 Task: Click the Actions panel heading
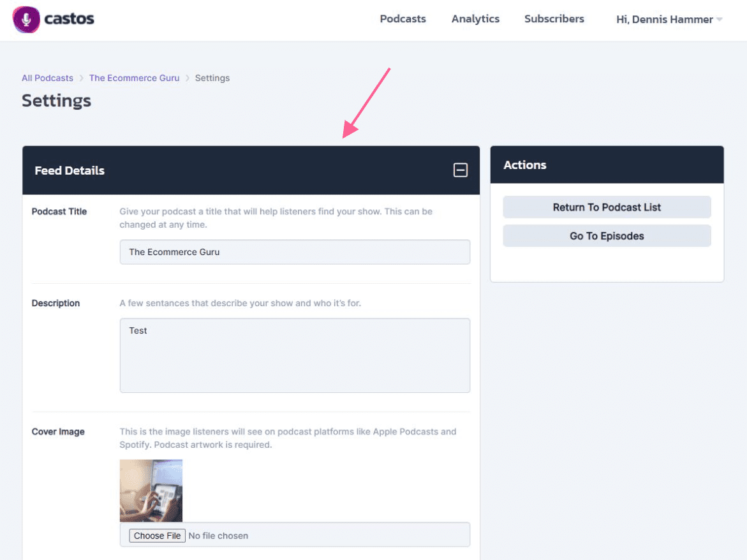point(524,165)
